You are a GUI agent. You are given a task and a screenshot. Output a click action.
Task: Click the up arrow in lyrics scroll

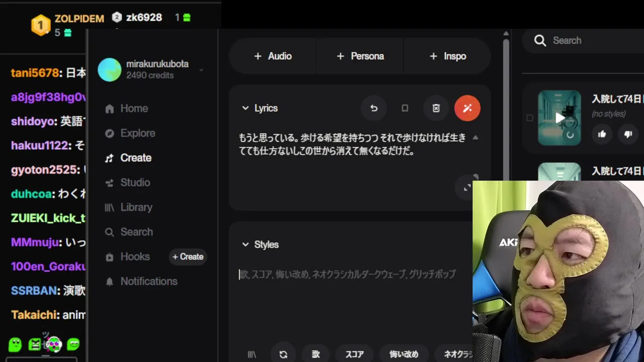[475, 138]
